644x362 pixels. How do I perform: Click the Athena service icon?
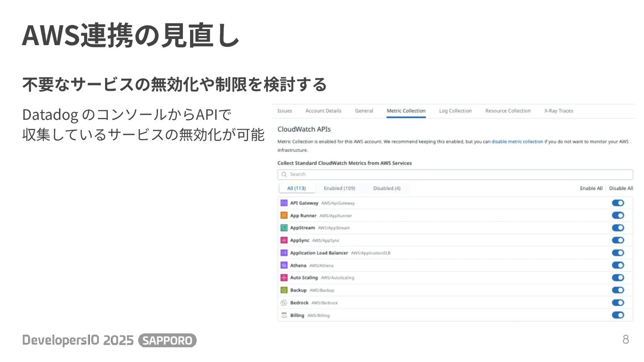click(x=284, y=265)
